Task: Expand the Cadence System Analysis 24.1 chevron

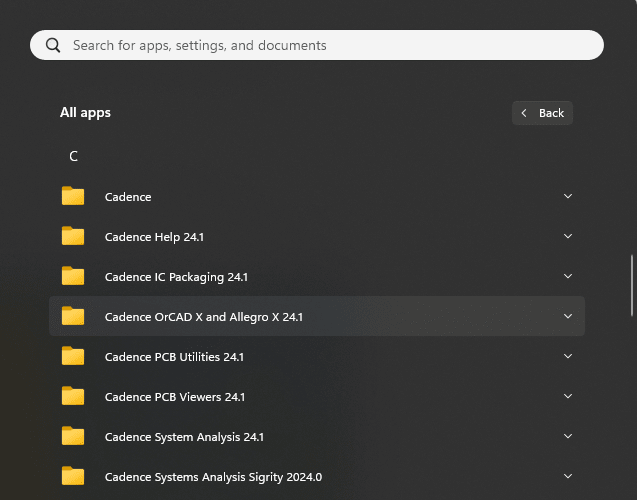Action: tap(568, 436)
